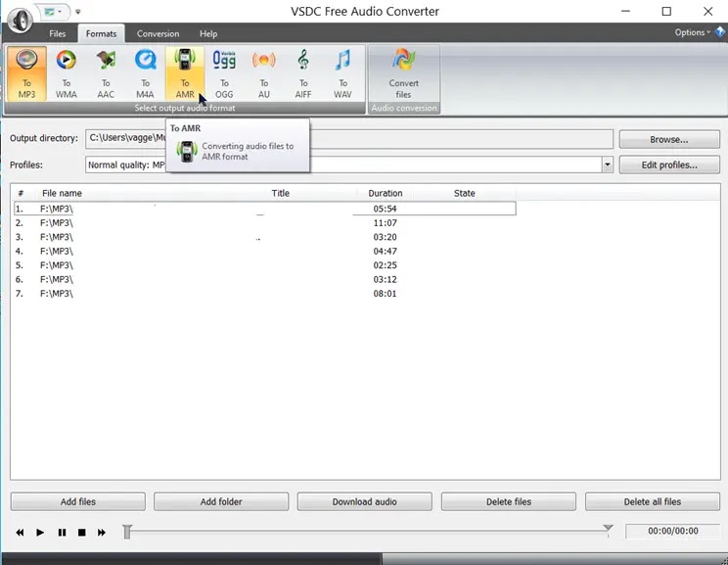Image resolution: width=728 pixels, height=565 pixels.
Task: Sort by the Duration column header
Action: click(x=385, y=193)
